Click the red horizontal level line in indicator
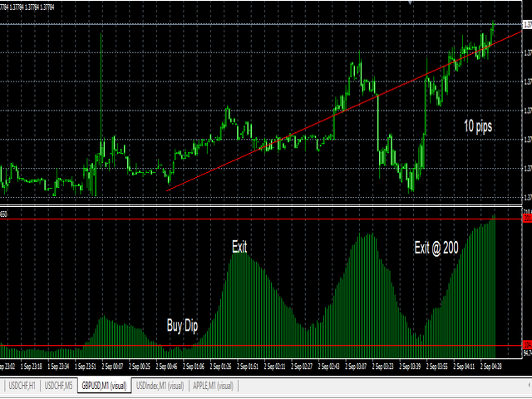Image resolution: width=532 pixels, height=399 pixels. pyautogui.click(x=249, y=346)
